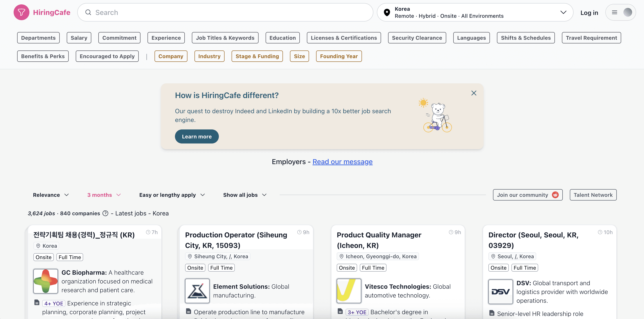The width and height of the screenshot is (644, 319).
Task: Open the GC Biopharma company logo
Action: point(45,281)
